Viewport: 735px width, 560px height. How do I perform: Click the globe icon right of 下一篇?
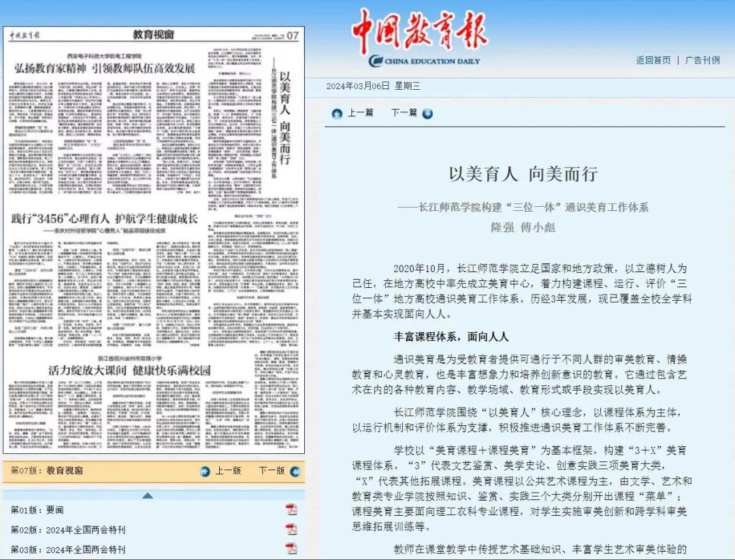tap(427, 114)
